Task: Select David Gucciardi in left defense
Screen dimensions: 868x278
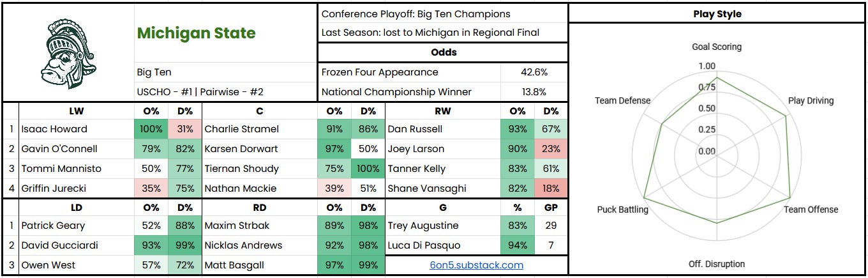Action: coord(59,245)
